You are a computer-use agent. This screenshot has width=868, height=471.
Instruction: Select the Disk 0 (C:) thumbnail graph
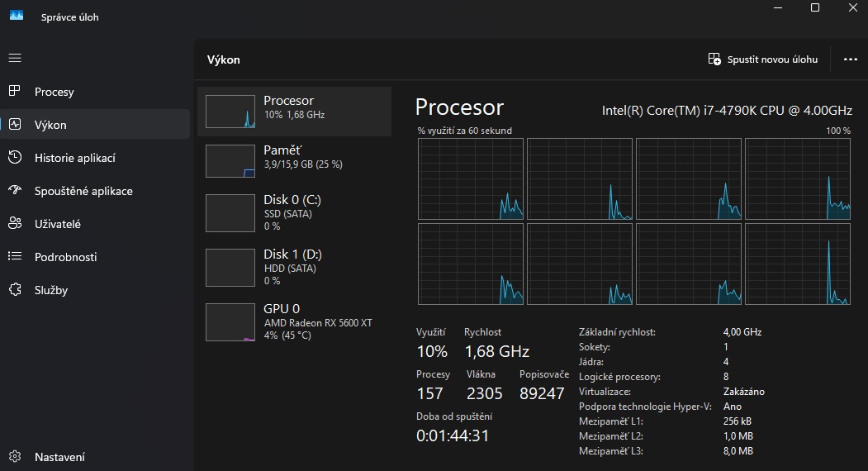coord(230,213)
